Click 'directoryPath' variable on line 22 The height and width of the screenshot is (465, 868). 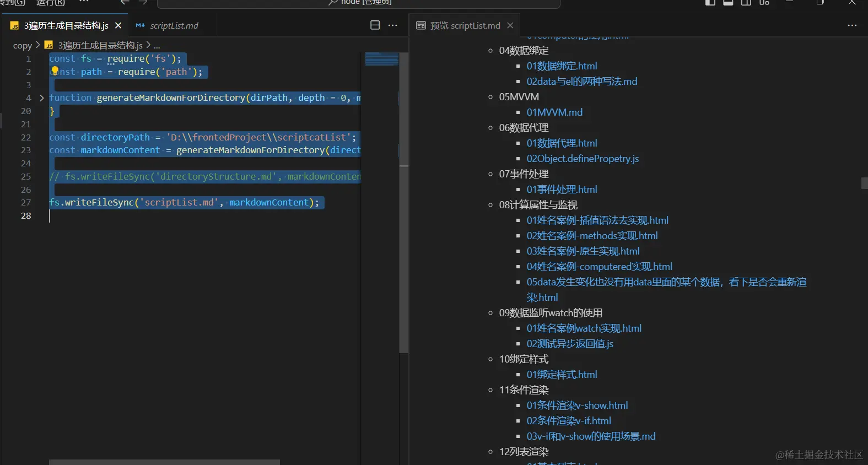point(115,137)
